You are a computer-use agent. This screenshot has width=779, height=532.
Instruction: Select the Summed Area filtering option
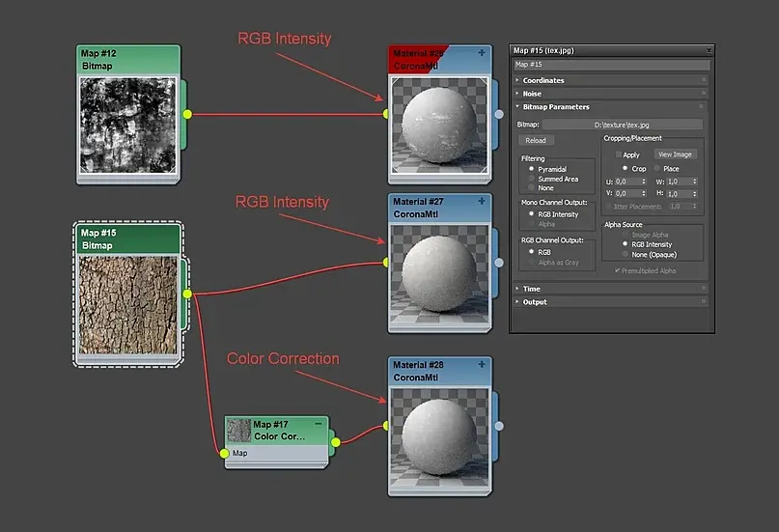point(531,179)
